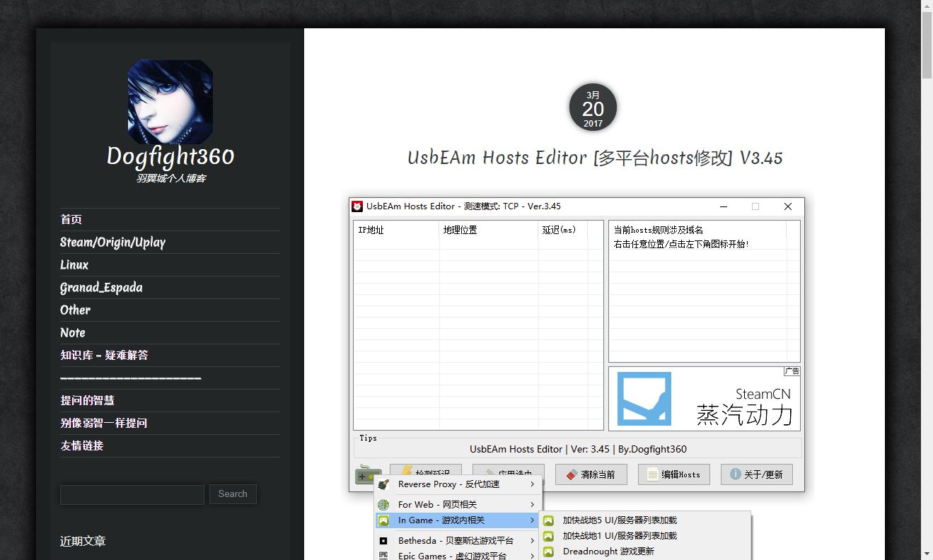The image size is (933, 560).
Task: Click the blog avatar image
Action: 170,102
